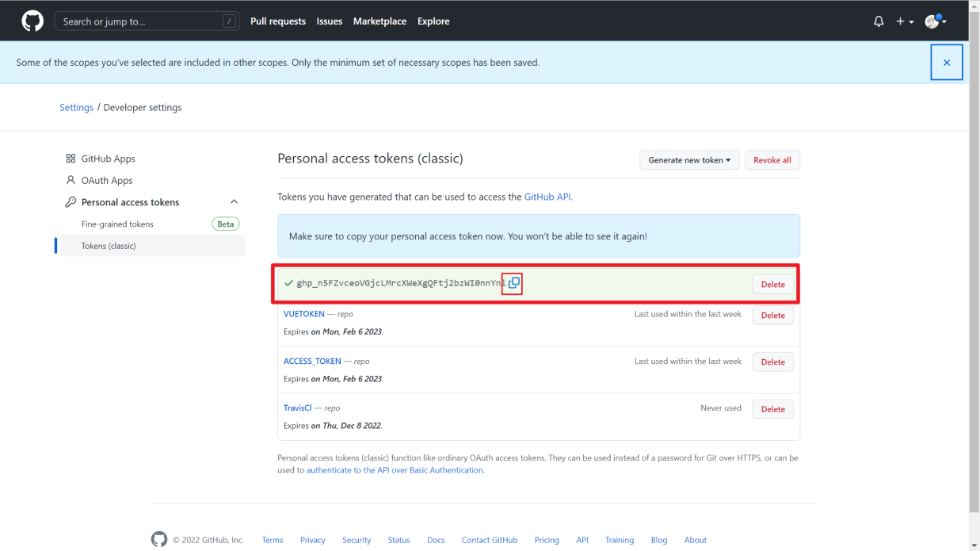Go to Marketplace
Image resolution: width=980 pixels, height=551 pixels.
[380, 21]
